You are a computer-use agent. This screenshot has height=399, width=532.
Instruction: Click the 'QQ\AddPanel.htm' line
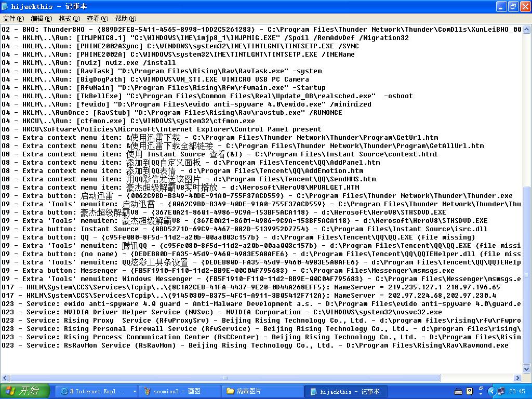click(x=191, y=163)
